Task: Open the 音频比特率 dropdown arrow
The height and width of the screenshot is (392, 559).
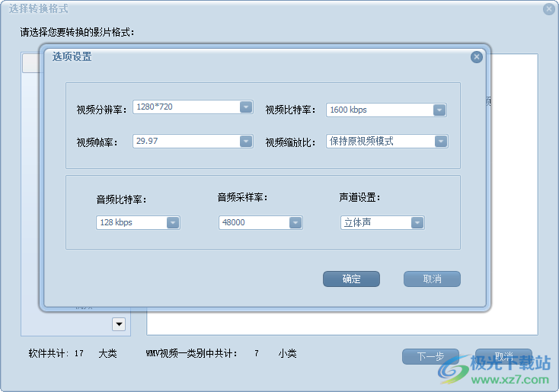Action: coord(173,223)
